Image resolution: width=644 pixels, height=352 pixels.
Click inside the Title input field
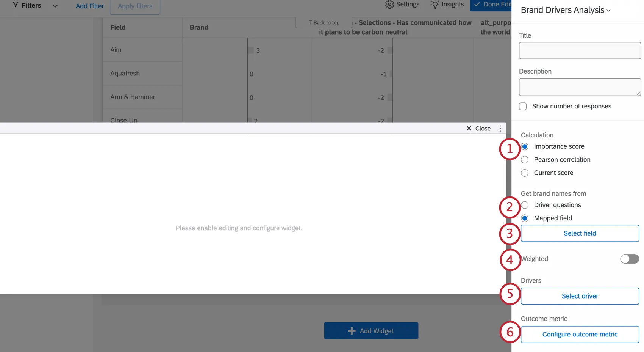(579, 50)
